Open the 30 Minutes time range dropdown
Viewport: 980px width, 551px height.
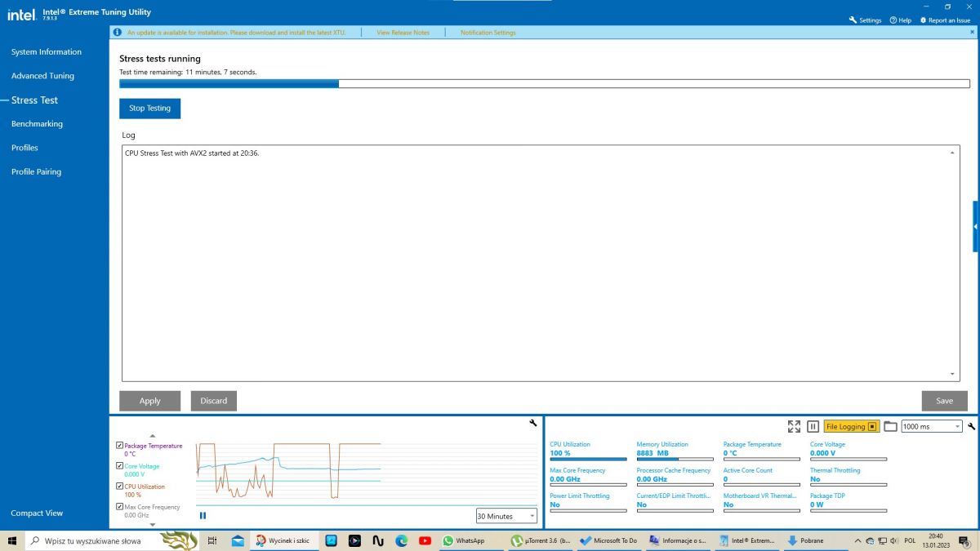click(x=506, y=516)
